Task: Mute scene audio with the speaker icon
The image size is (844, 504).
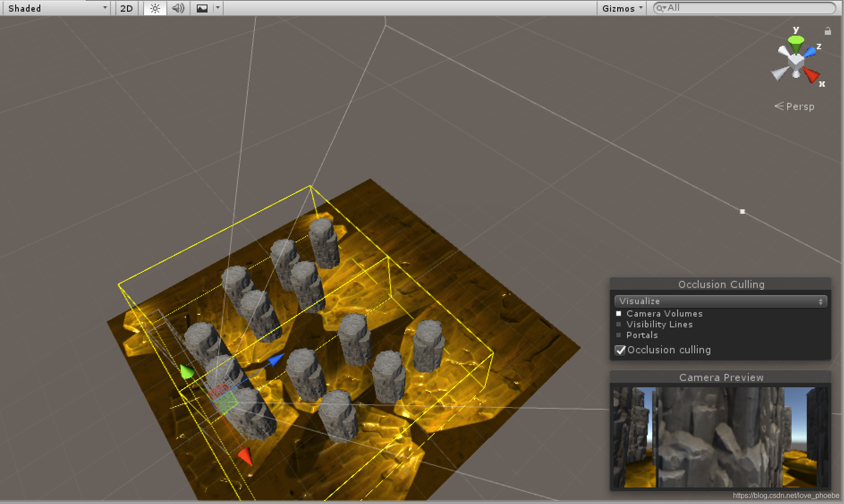Action: (x=178, y=8)
